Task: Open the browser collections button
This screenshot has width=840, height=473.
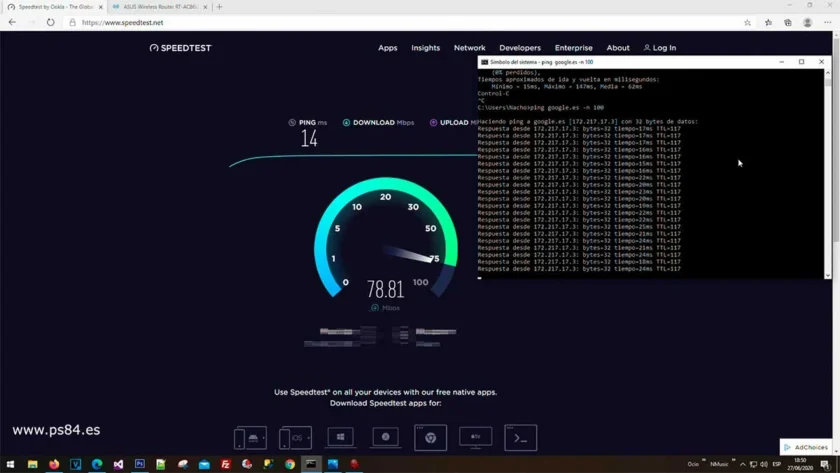Action: tap(788, 22)
